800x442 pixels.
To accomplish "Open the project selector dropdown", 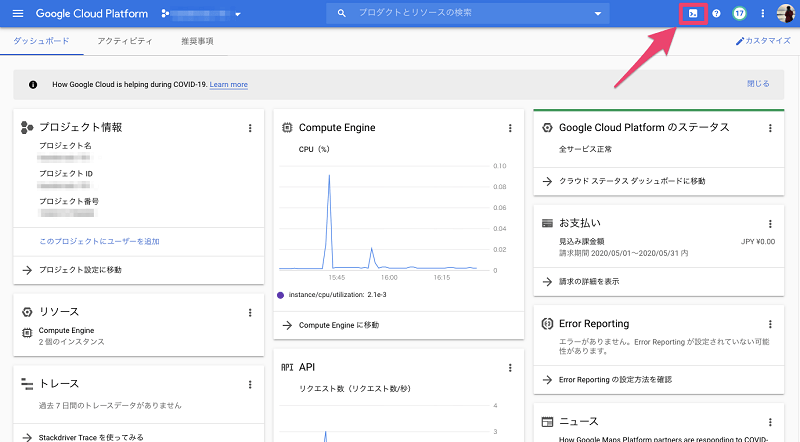I will (x=201, y=14).
